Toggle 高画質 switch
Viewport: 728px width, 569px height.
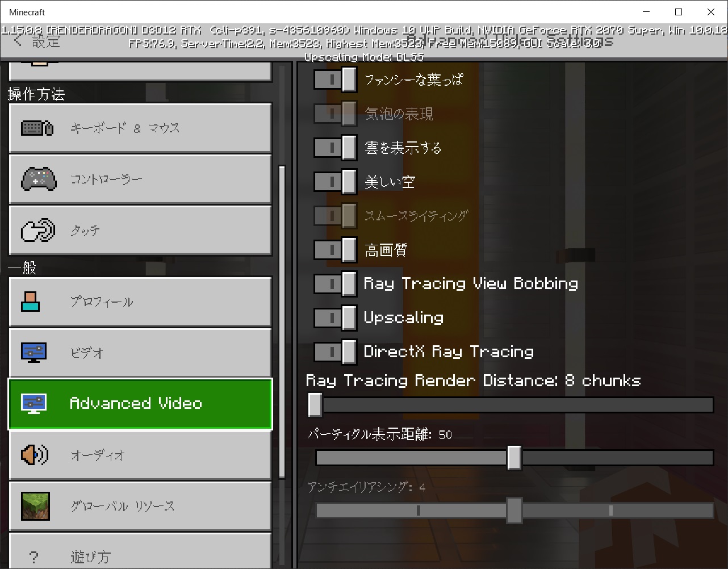click(x=335, y=250)
